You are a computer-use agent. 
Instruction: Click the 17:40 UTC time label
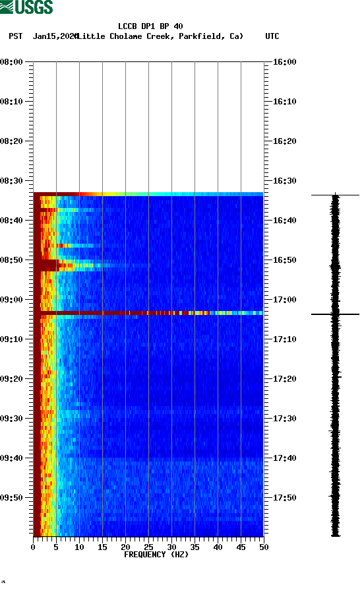(284, 458)
